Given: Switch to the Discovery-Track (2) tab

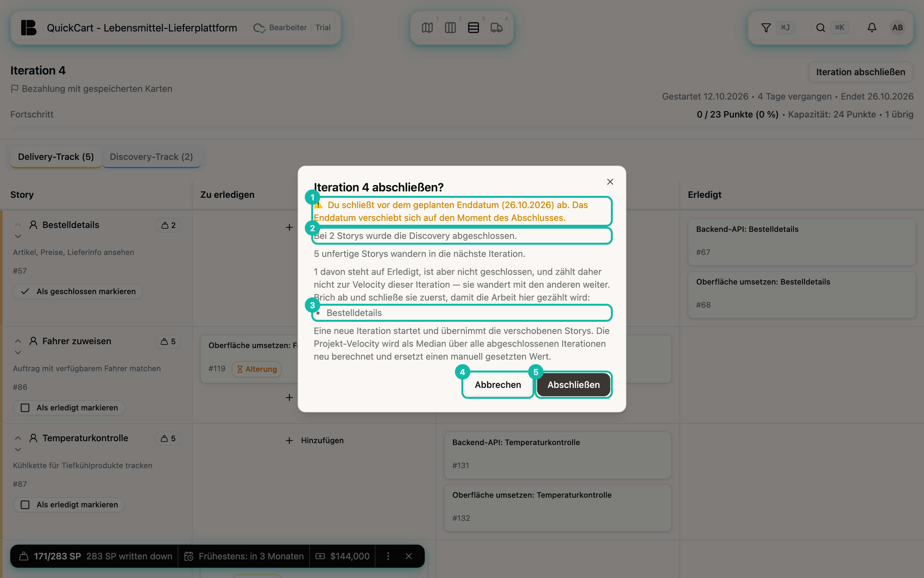Looking at the screenshot, I should (x=151, y=157).
